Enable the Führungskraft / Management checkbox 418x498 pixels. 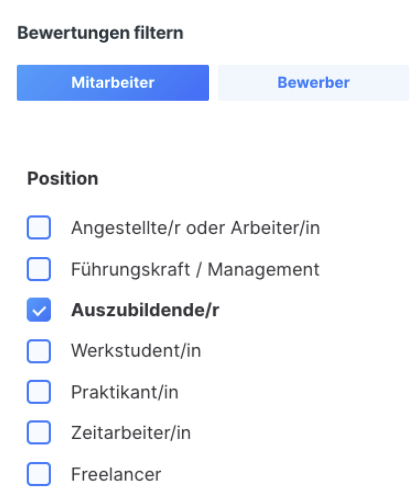tap(39, 269)
